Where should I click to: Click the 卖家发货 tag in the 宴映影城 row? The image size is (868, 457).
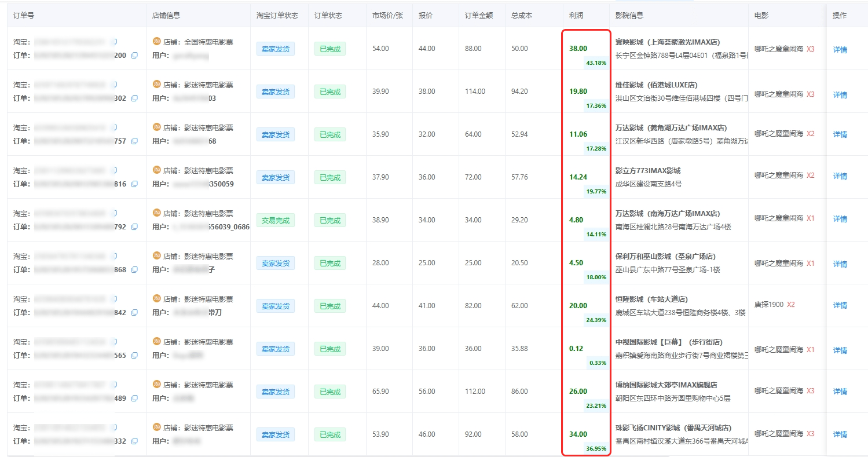click(x=276, y=49)
